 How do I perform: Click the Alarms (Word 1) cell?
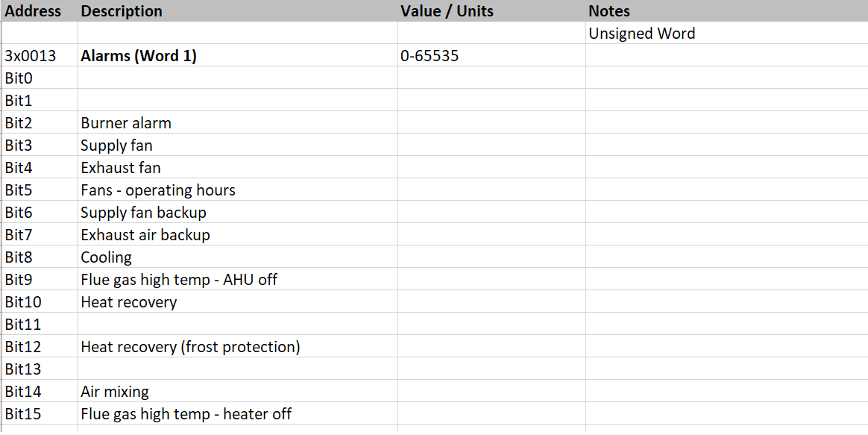click(139, 56)
